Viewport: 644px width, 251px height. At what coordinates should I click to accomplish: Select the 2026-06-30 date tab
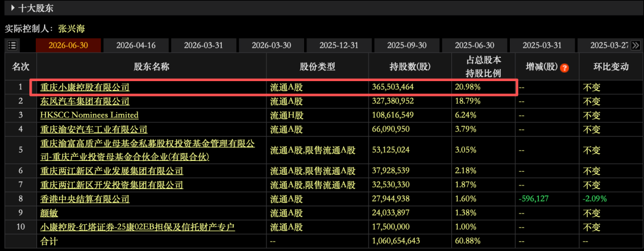(68, 45)
